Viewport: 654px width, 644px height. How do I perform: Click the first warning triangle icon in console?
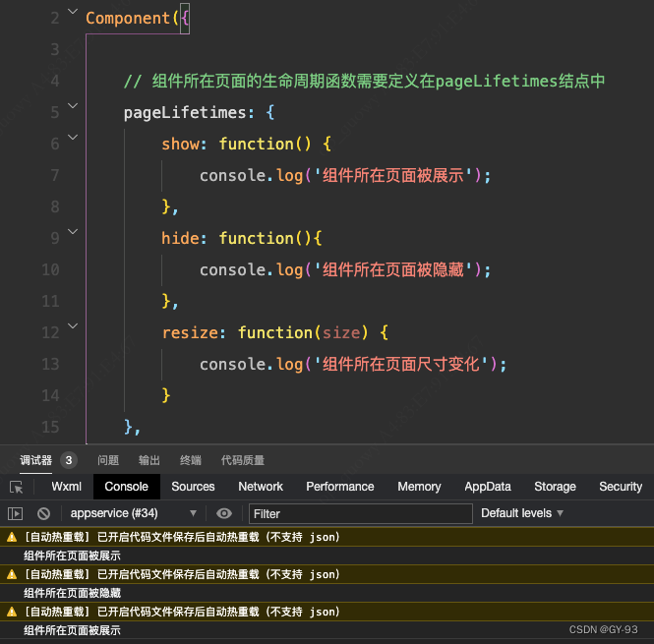[12, 537]
